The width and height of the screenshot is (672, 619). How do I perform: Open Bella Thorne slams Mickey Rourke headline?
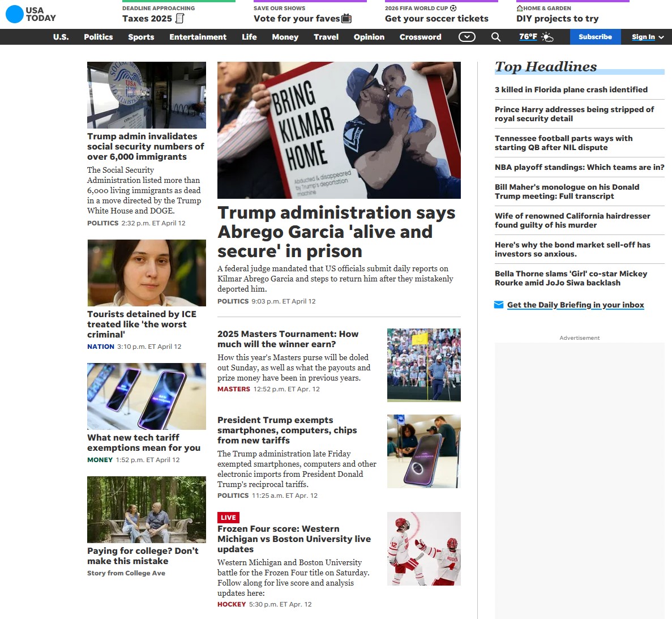click(571, 278)
